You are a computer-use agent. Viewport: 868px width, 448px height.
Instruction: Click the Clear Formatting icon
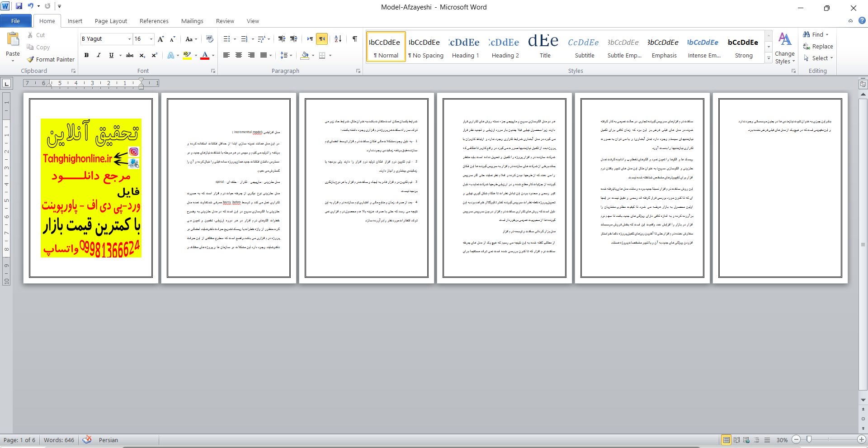(x=209, y=39)
